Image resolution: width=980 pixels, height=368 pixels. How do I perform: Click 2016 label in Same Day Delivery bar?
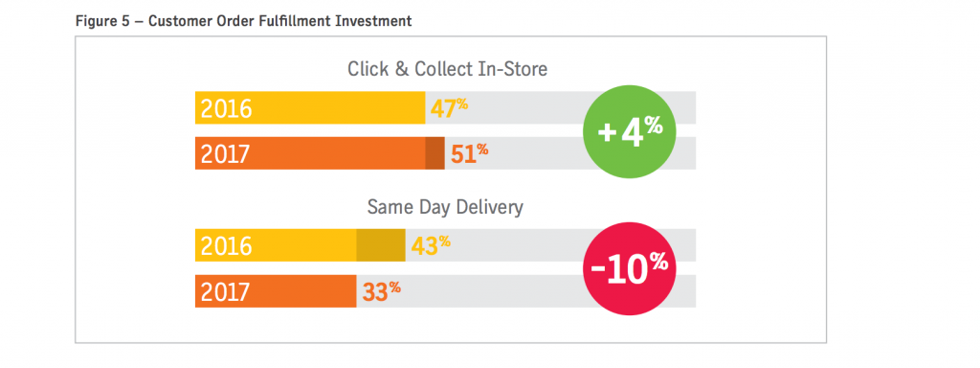(226, 246)
